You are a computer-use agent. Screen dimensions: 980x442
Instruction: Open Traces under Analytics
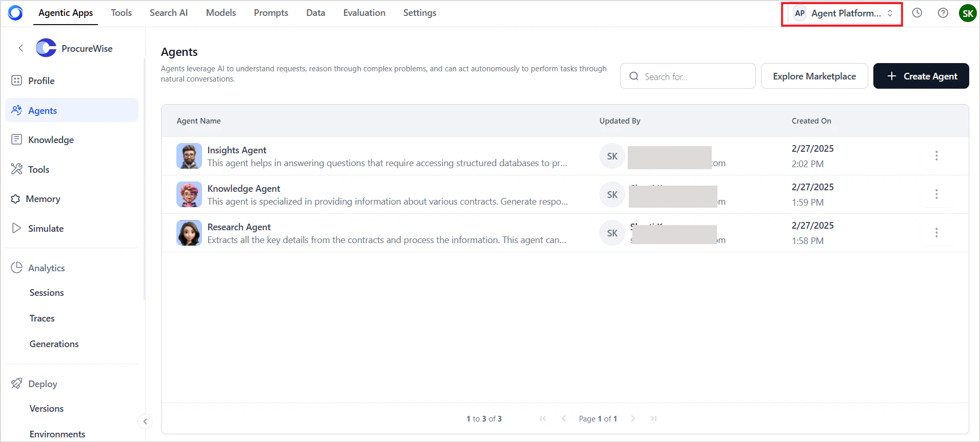click(x=42, y=318)
